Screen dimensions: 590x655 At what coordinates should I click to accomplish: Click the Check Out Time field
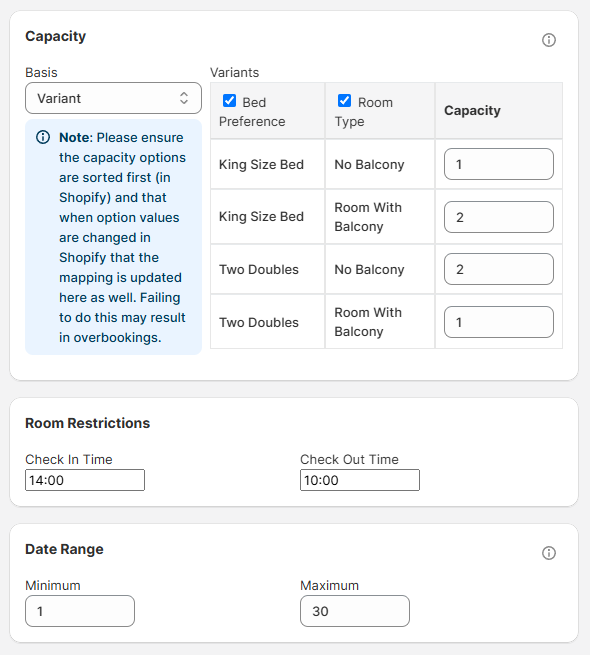pyautogui.click(x=360, y=480)
